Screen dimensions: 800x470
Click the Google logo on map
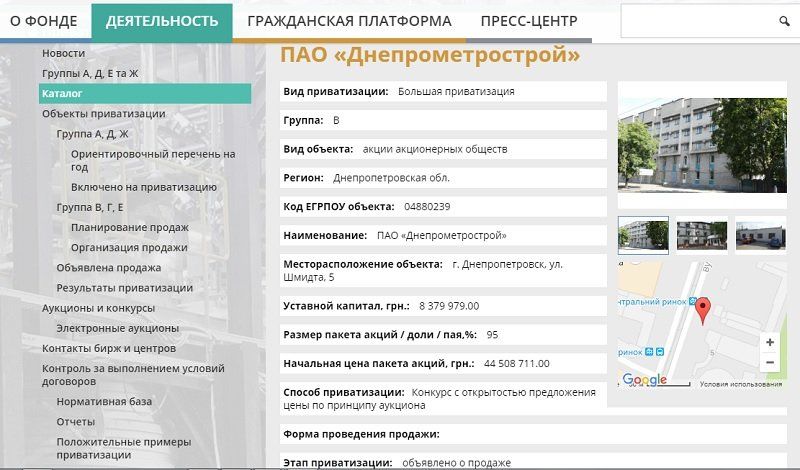[644, 380]
